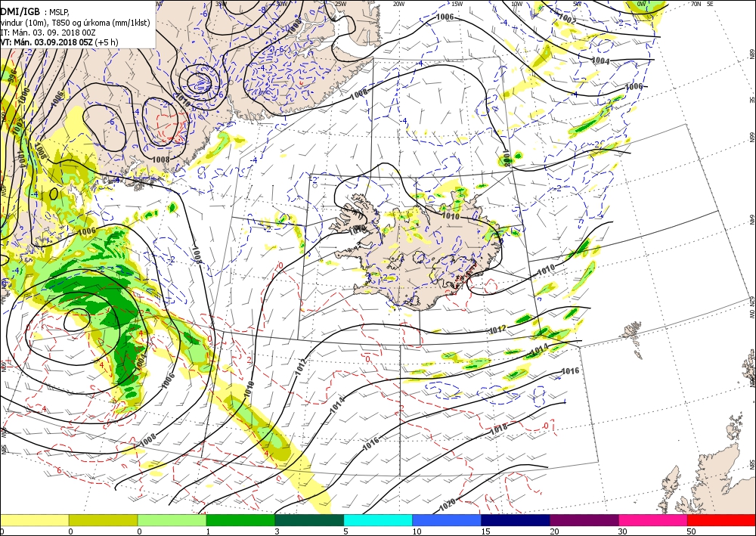Click the 10W longitude label
This screenshot has height=536, width=756.
[x=516, y=4]
